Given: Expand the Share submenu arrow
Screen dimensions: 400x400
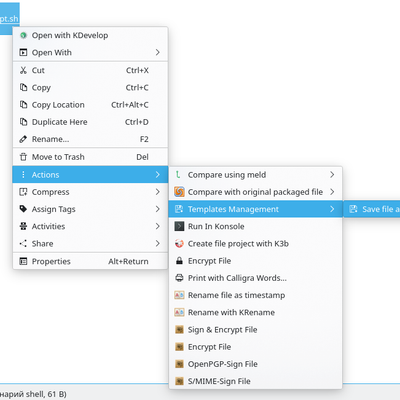Looking at the screenshot, I should [157, 244].
